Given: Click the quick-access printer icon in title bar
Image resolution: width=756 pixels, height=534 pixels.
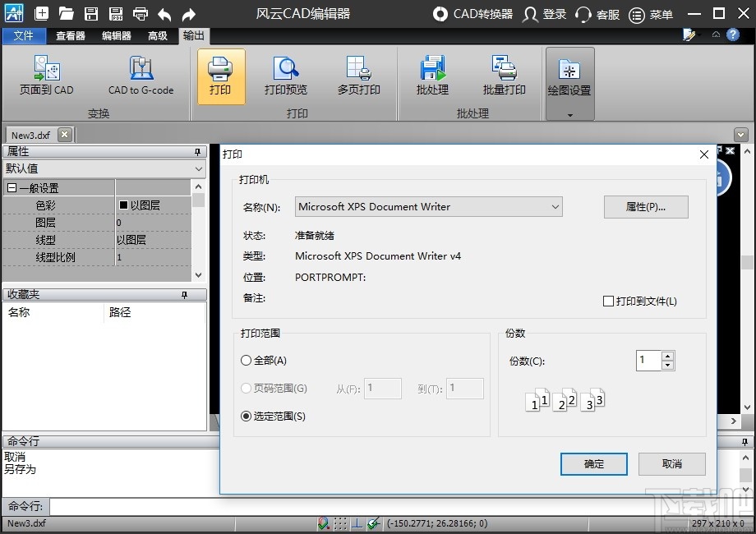Looking at the screenshot, I should pos(141,13).
